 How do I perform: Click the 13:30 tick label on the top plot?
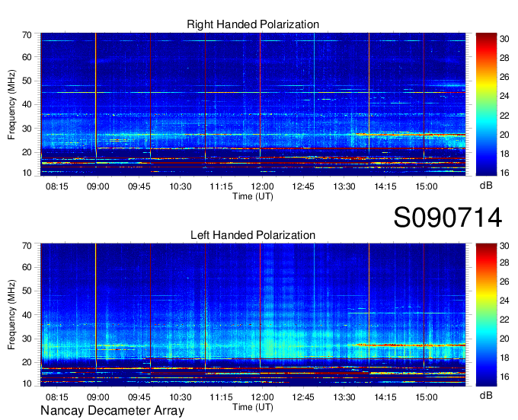344,186
